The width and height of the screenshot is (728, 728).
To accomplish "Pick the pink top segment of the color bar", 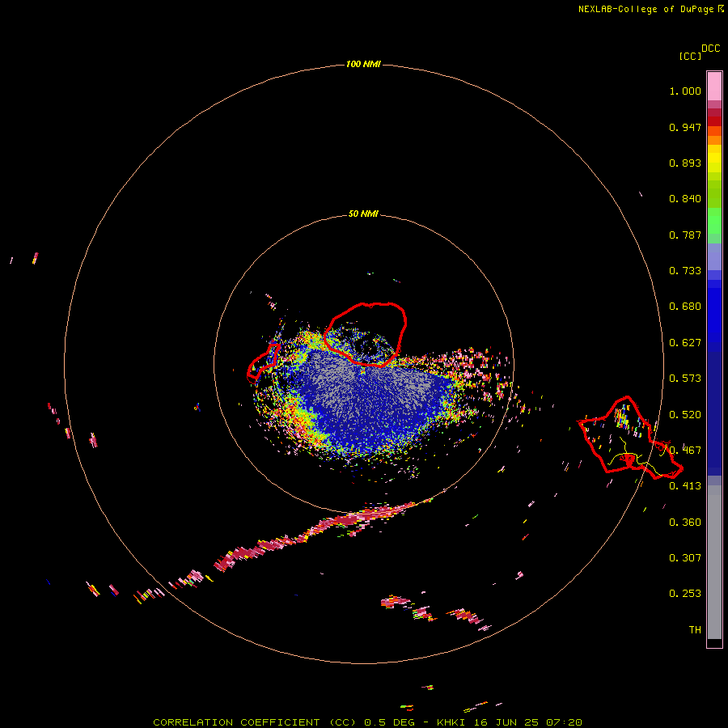I will [x=714, y=86].
